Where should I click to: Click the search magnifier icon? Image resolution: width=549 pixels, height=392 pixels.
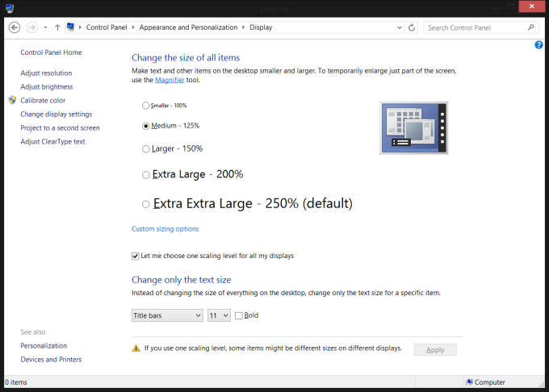[530, 27]
